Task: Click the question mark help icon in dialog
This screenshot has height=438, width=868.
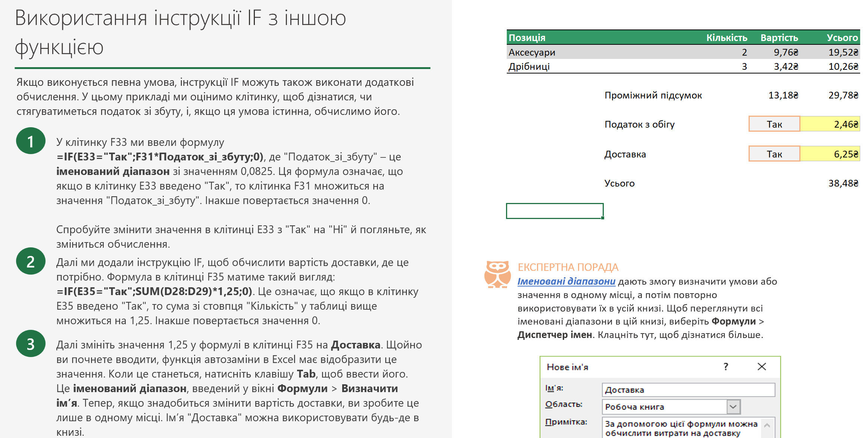Action: tap(725, 367)
